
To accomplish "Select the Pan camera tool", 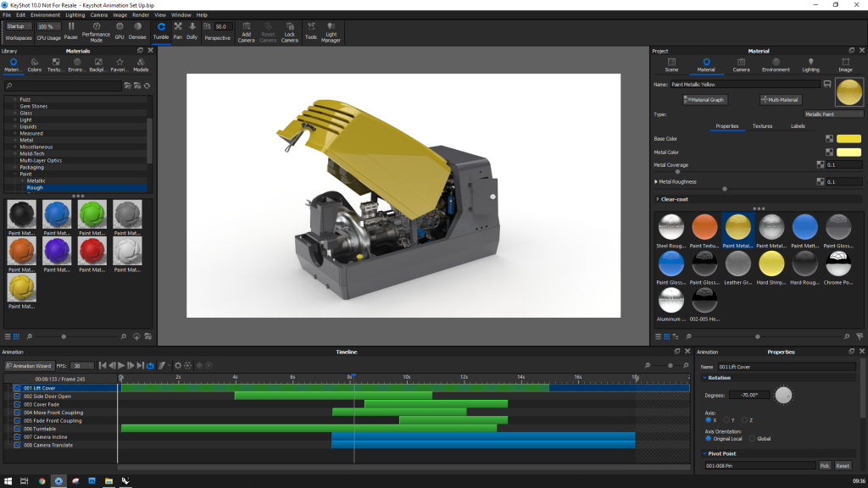I will click(178, 31).
